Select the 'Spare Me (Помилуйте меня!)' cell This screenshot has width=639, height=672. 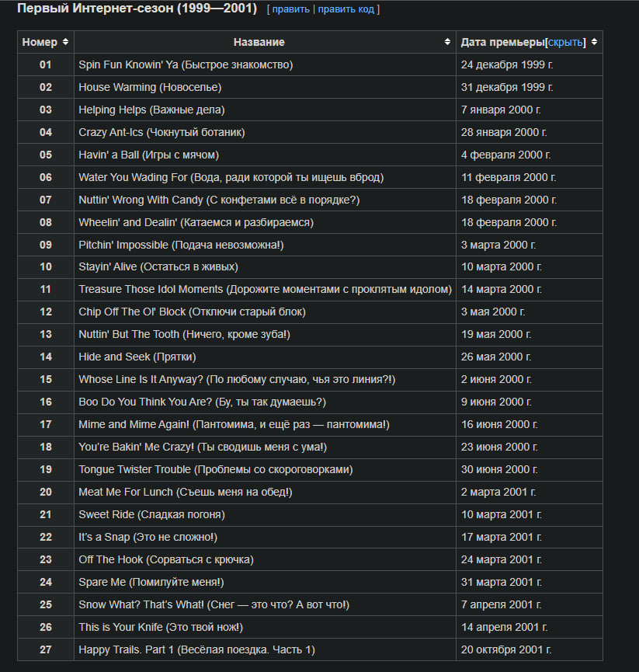265,582
